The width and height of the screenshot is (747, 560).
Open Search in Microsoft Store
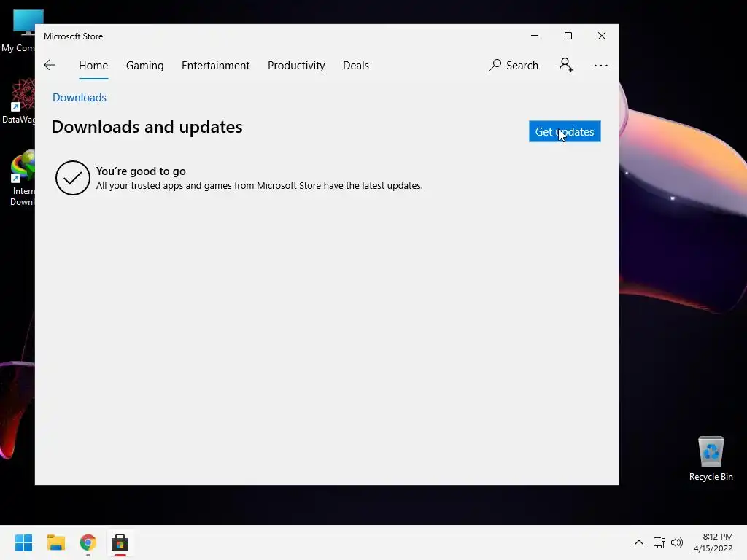[514, 65]
